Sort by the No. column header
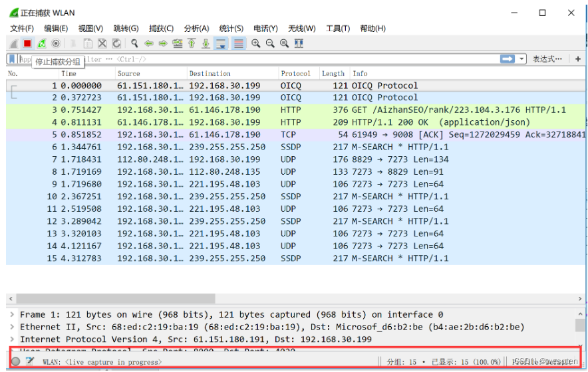588x372 pixels. tap(32, 74)
